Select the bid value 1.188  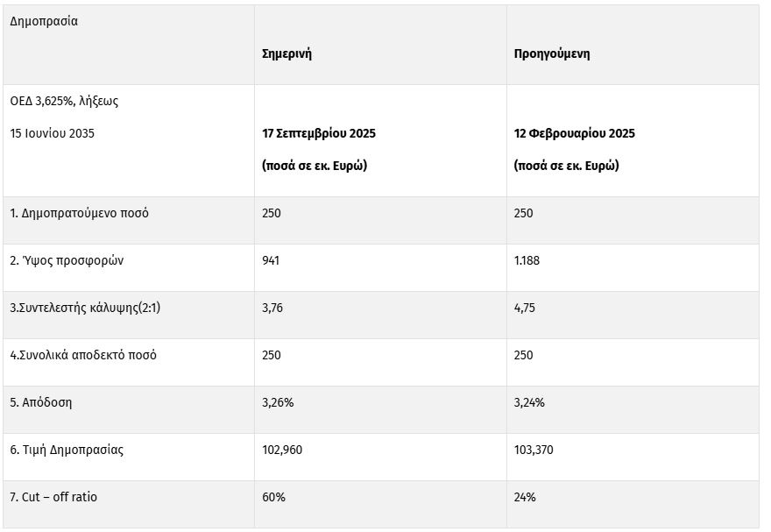pyautogui.click(x=528, y=260)
